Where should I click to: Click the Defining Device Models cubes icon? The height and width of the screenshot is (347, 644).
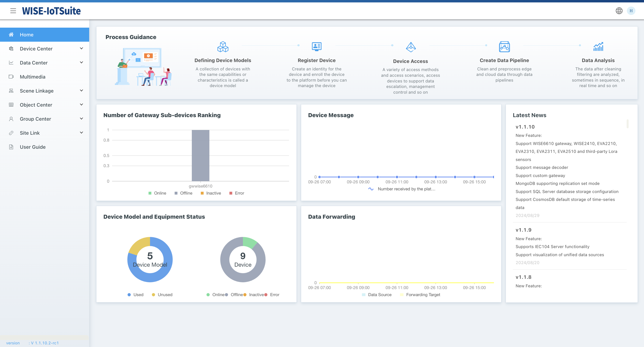[223, 47]
